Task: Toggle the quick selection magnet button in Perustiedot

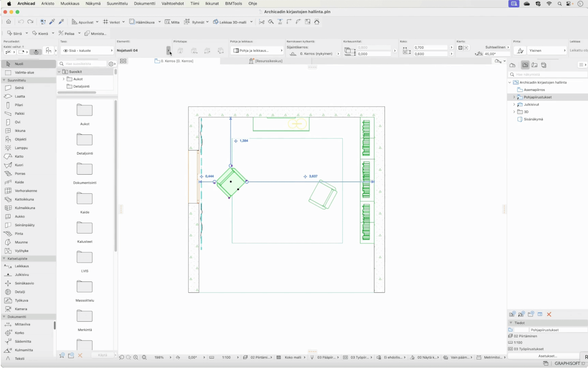Action: tap(36, 52)
